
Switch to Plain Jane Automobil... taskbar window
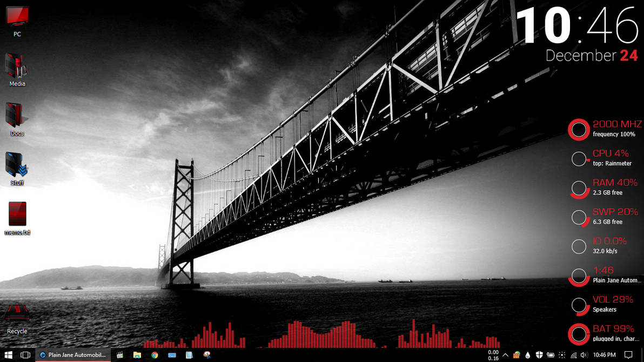point(73,354)
